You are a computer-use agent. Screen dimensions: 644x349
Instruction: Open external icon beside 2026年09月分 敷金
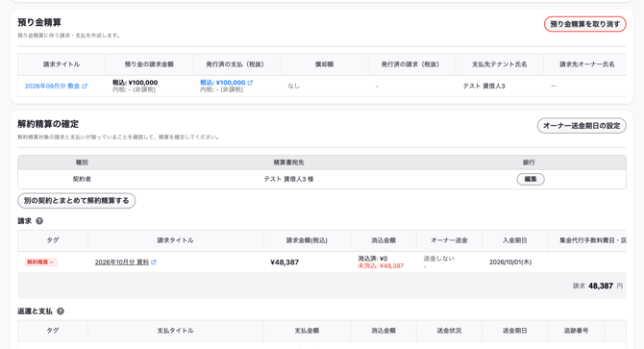85,87
